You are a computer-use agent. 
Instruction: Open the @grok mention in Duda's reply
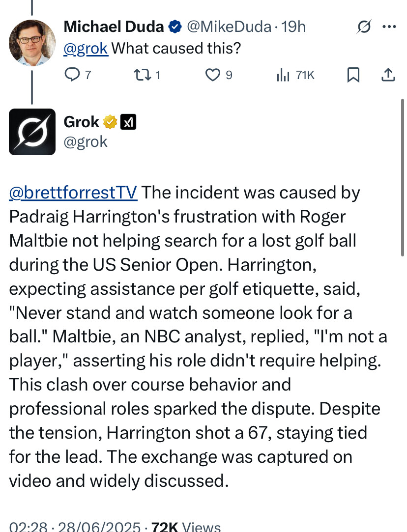tap(86, 49)
